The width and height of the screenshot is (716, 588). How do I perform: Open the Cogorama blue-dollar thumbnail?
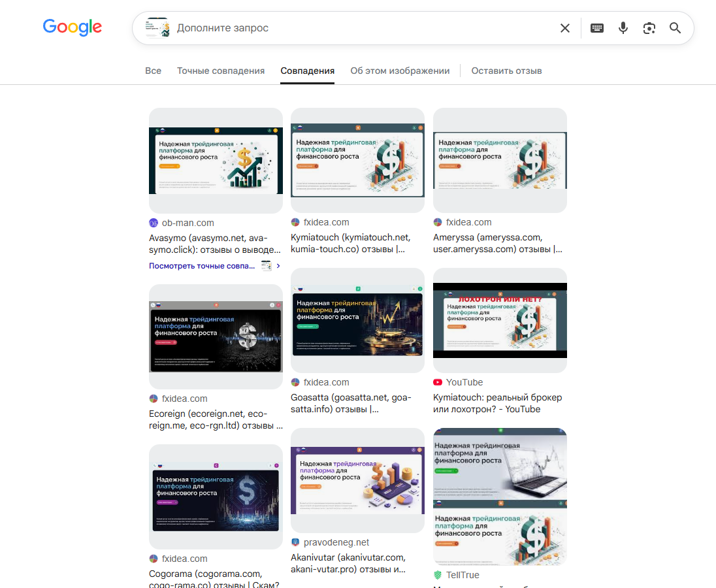pyautogui.click(x=216, y=497)
